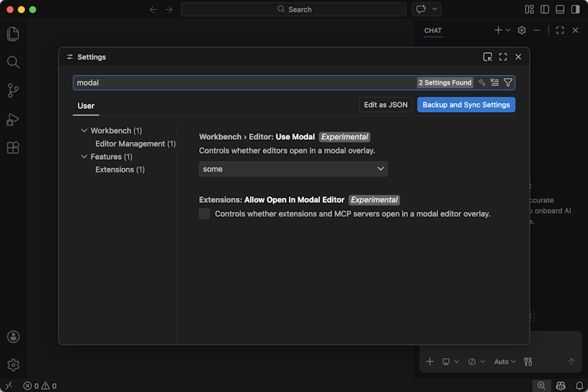Toggle bottom panel visibility
The width and height of the screenshot is (588, 392).
tap(560, 10)
